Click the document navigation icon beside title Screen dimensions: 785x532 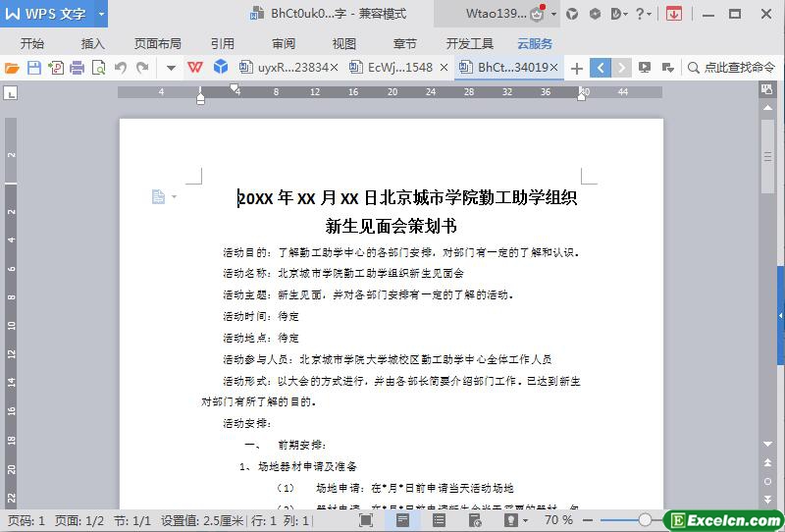click(158, 196)
